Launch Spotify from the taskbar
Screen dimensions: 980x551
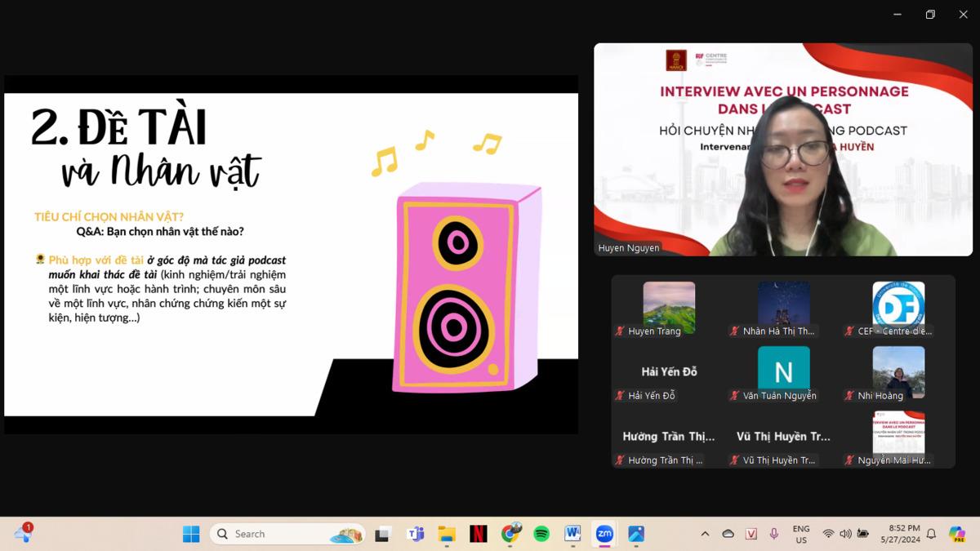pyautogui.click(x=541, y=534)
